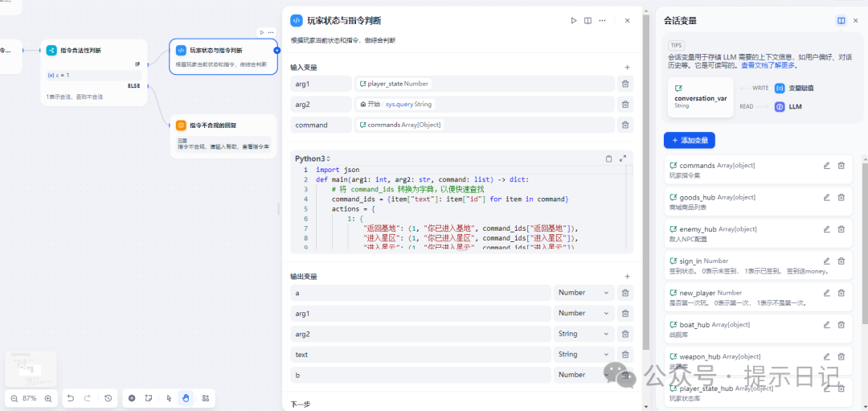The height and width of the screenshot is (411, 868).
Task: Copy the Python3 code with the clipboard icon
Action: click(x=608, y=158)
